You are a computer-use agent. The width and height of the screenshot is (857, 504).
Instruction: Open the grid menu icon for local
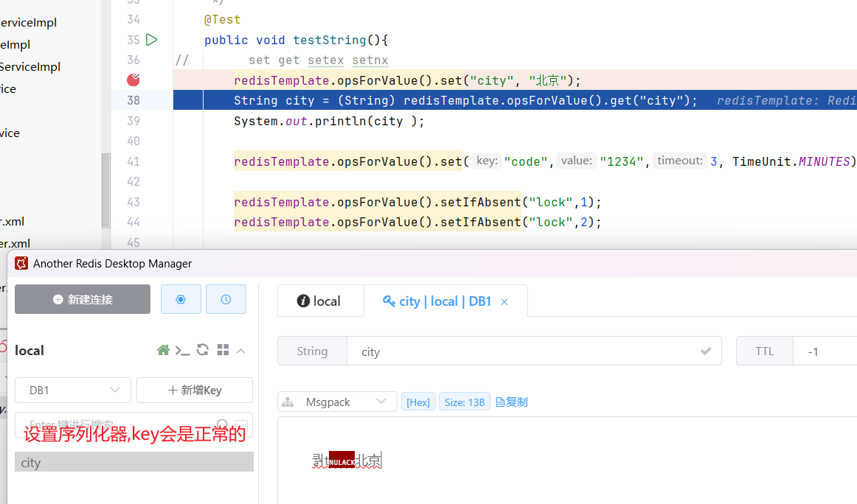pyautogui.click(x=223, y=350)
